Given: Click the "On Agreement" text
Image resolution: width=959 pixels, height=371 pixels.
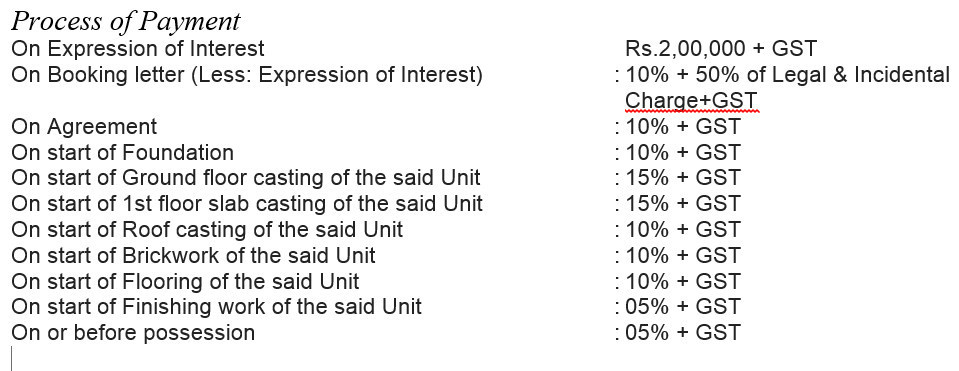Looking at the screenshot, I should 84,127.
